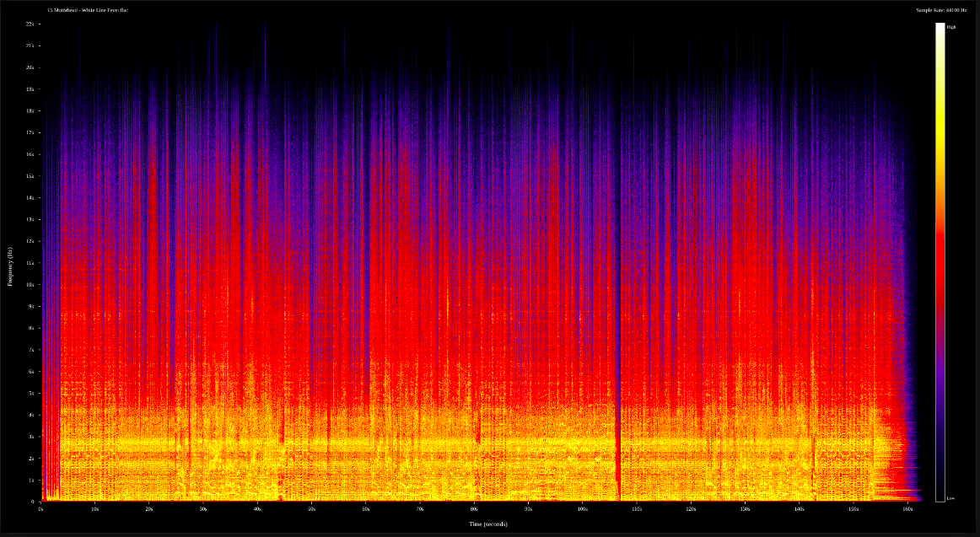
Task: Click the 4k frequency tick label
Action: tap(33, 415)
